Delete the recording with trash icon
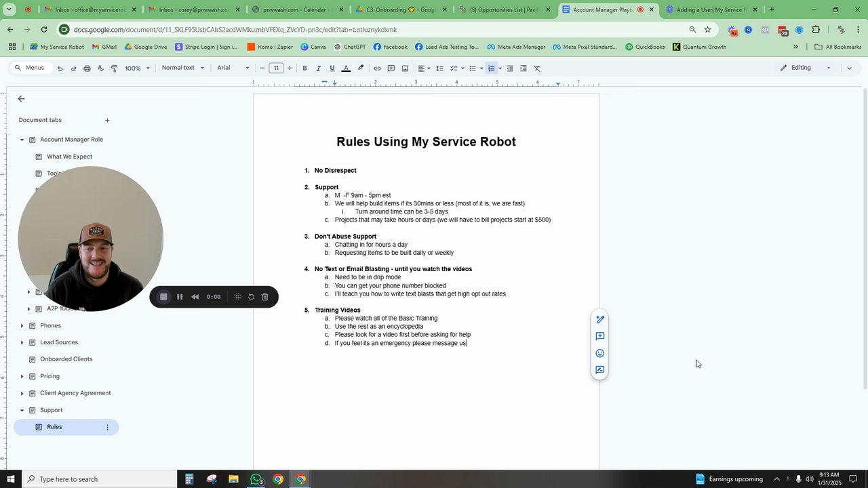The height and width of the screenshot is (488, 868). tap(265, 297)
